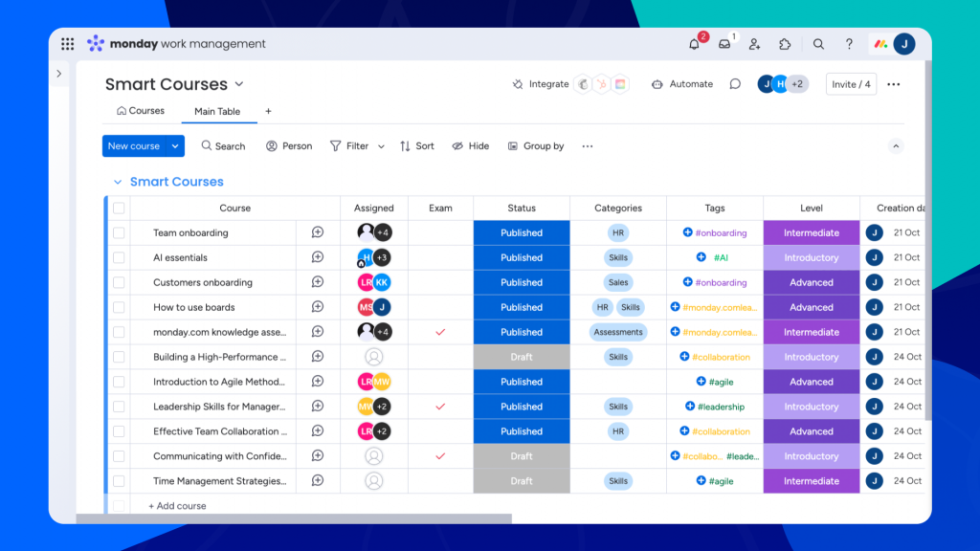This screenshot has width=980, height=551.
Task: Select the header checkbox to select all rows
Action: point(120,208)
